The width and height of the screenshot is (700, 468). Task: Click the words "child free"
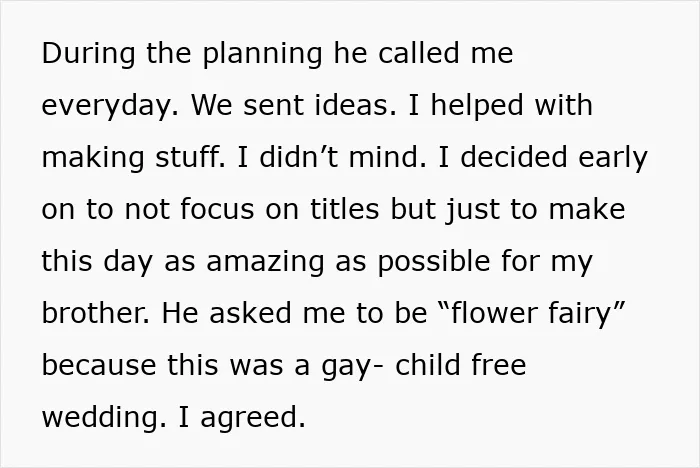pyautogui.click(x=461, y=365)
